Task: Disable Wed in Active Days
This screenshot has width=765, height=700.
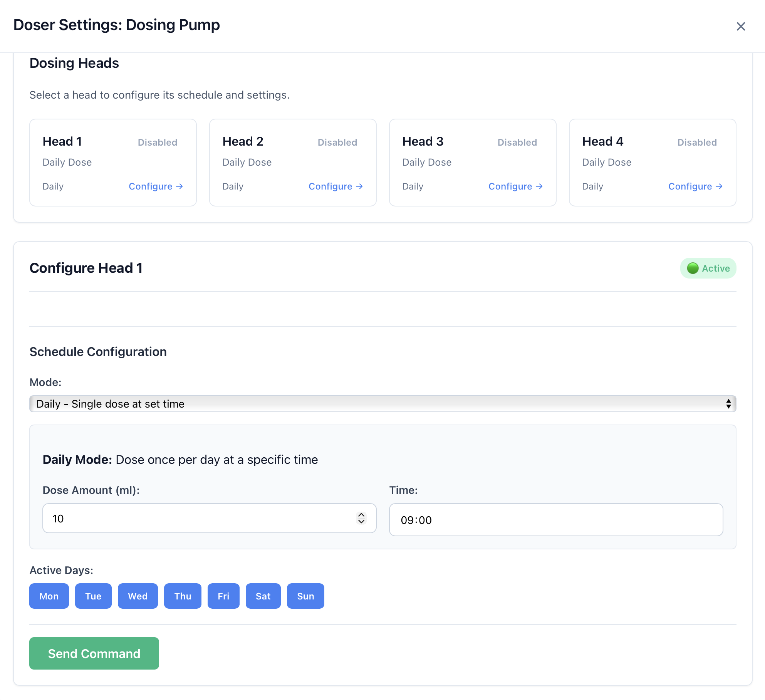Action: (x=138, y=596)
